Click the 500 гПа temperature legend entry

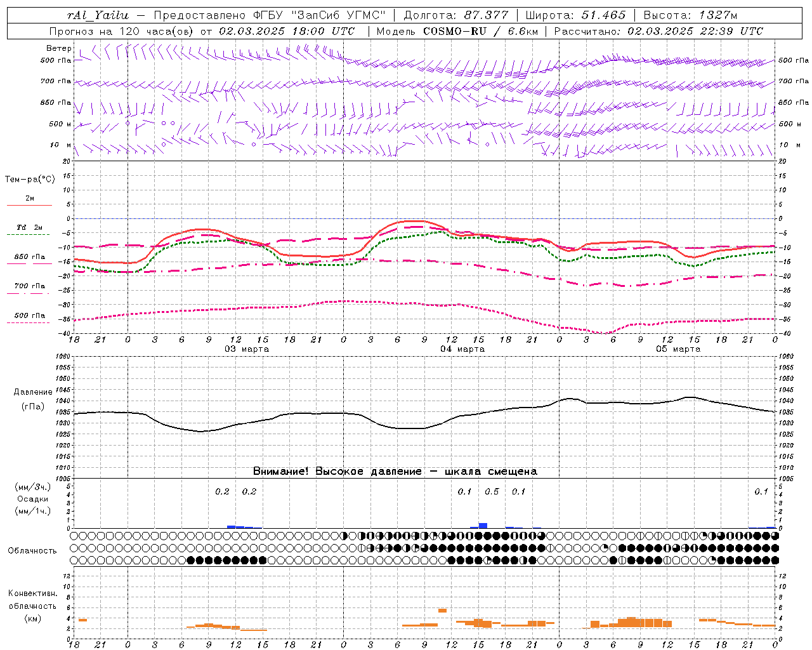pyautogui.click(x=29, y=317)
